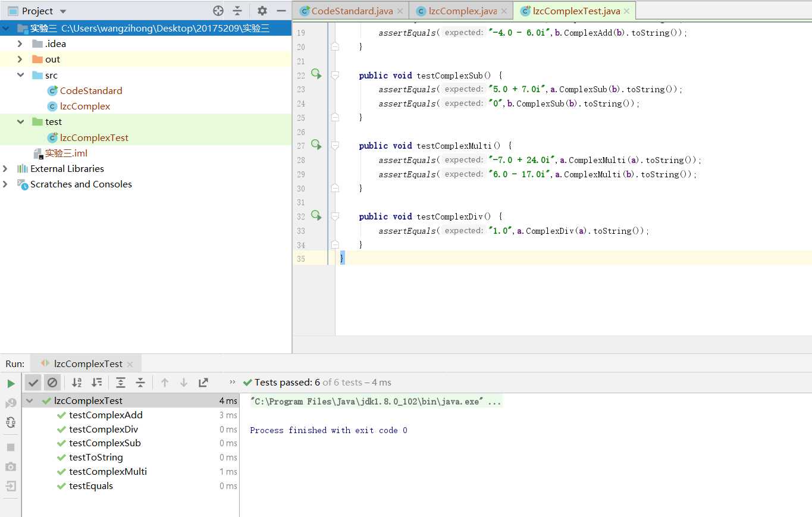This screenshot has width=812, height=517.
Task: Close the lzcComplexTest.java editor tab
Action: coord(626,11)
